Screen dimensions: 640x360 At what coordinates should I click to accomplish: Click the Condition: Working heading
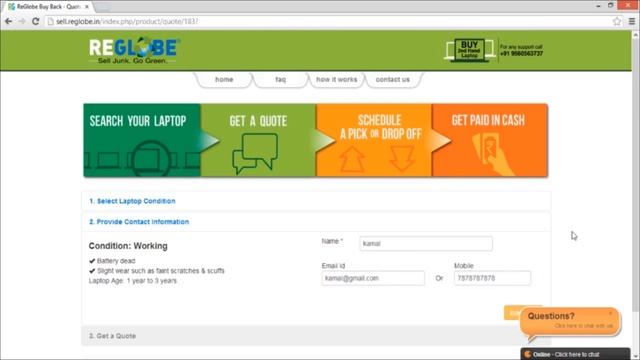coord(128,246)
